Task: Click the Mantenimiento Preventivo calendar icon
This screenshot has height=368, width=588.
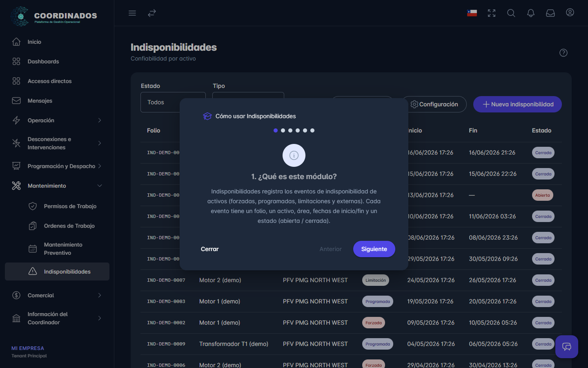Action: (33, 249)
